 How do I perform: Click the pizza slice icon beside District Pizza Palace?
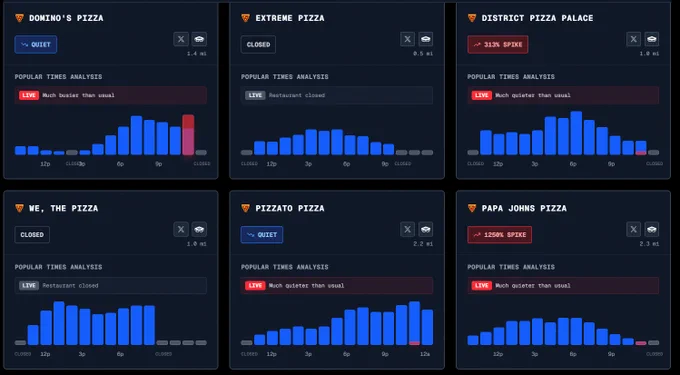tap(472, 18)
